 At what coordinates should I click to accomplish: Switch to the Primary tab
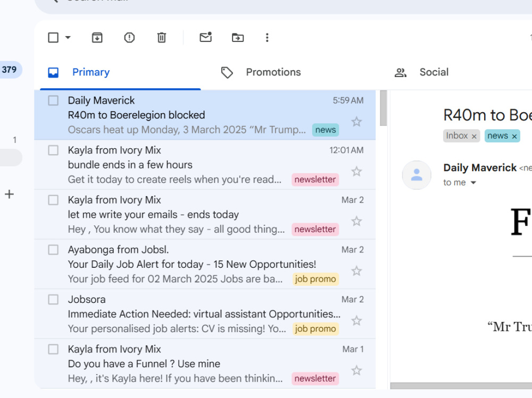pos(120,72)
